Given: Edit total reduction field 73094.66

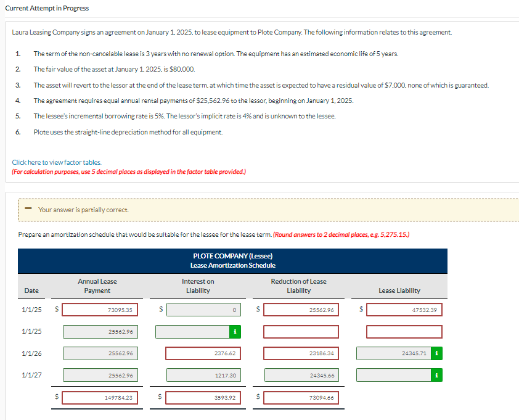Looking at the screenshot, I should pyautogui.click(x=301, y=397).
